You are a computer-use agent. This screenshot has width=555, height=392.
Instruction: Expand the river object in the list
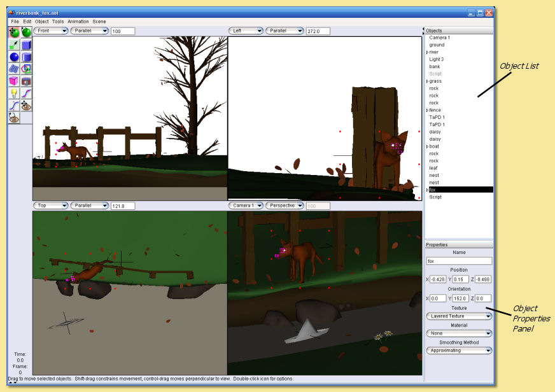coord(427,52)
